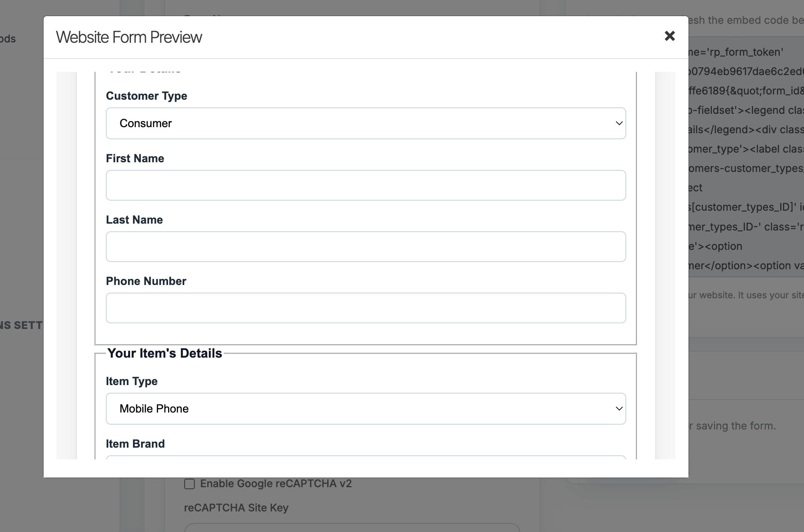The image size is (804, 532).
Task: Open the Customer Type dropdown
Action: (365, 124)
